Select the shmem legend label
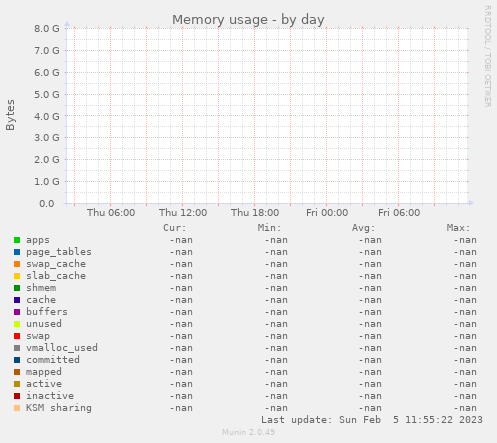 coord(41,288)
